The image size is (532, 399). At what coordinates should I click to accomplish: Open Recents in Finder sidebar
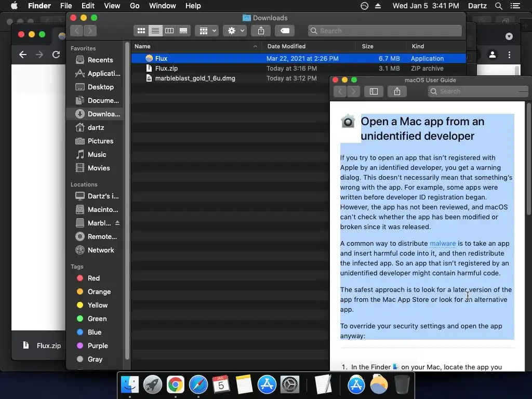95,60
